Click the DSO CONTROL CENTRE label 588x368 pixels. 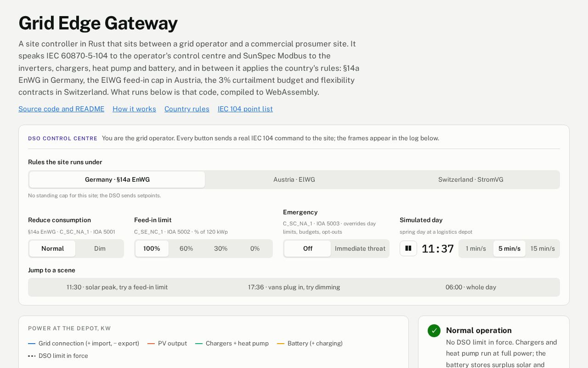[x=62, y=138]
